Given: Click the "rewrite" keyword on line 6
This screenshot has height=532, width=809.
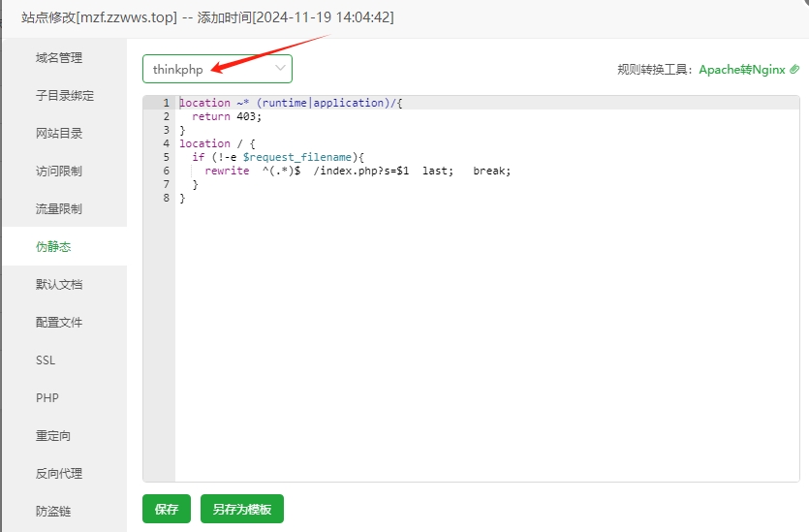Looking at the screenshot, I should 227,171.
